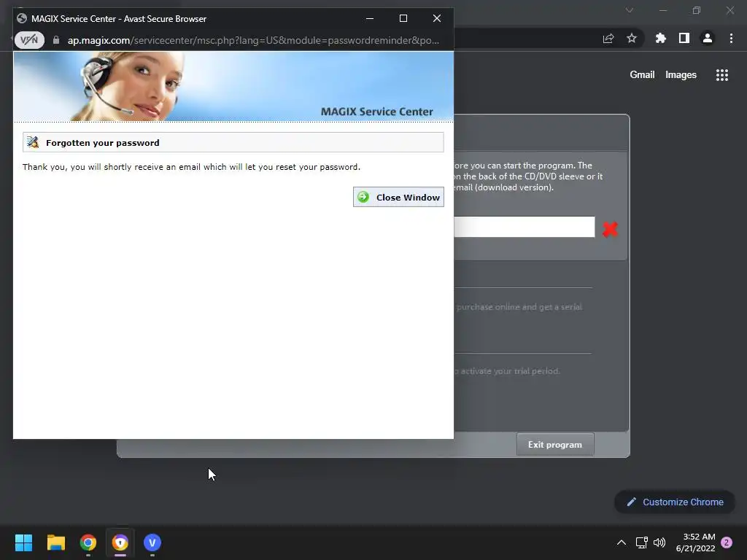Open the blue V app in taskbar
The height and width of the screenshot is (560, 747).
tap(152, 542)
